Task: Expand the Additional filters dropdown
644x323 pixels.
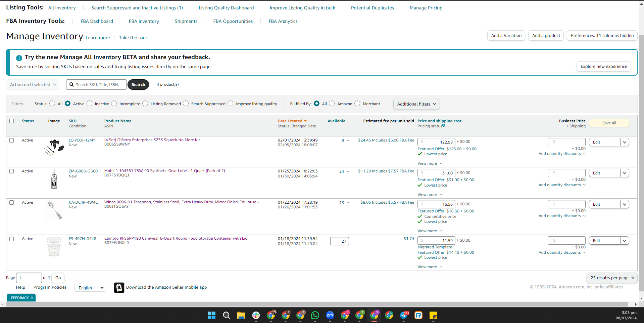Action: pos(416,104)
